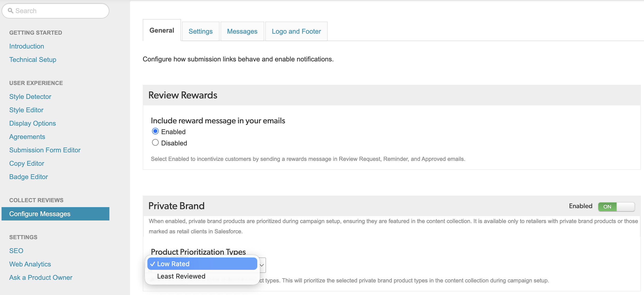This screenshot has width=644, height=295.
Task: Click the Review Rewards heading
Action: click(x=183, y=95)
